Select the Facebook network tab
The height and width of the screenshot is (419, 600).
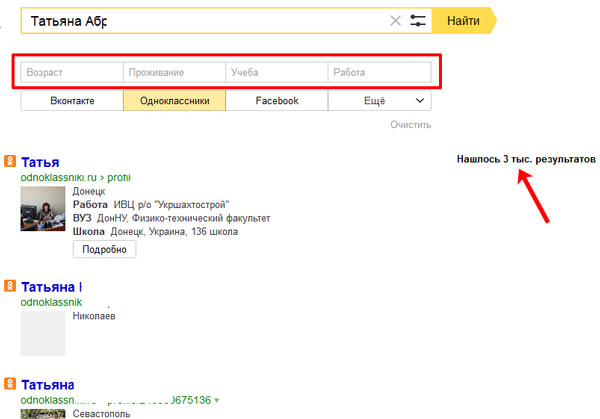click(277, 101)
